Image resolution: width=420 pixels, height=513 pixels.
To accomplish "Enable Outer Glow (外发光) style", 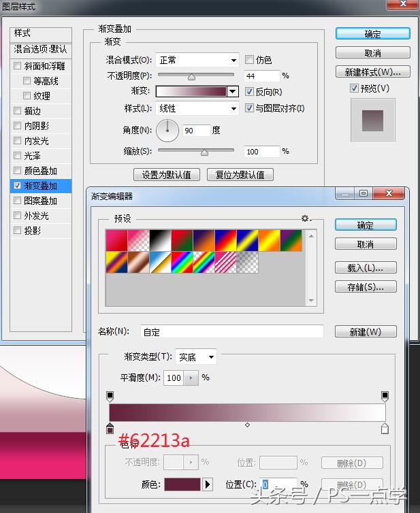I will click(x=17, y=216).
